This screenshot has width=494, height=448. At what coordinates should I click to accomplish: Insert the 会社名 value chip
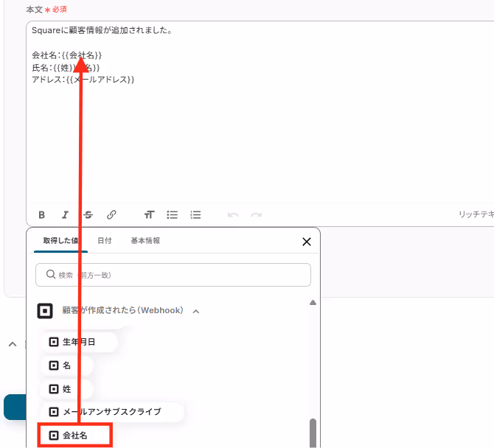pos(74,435)
